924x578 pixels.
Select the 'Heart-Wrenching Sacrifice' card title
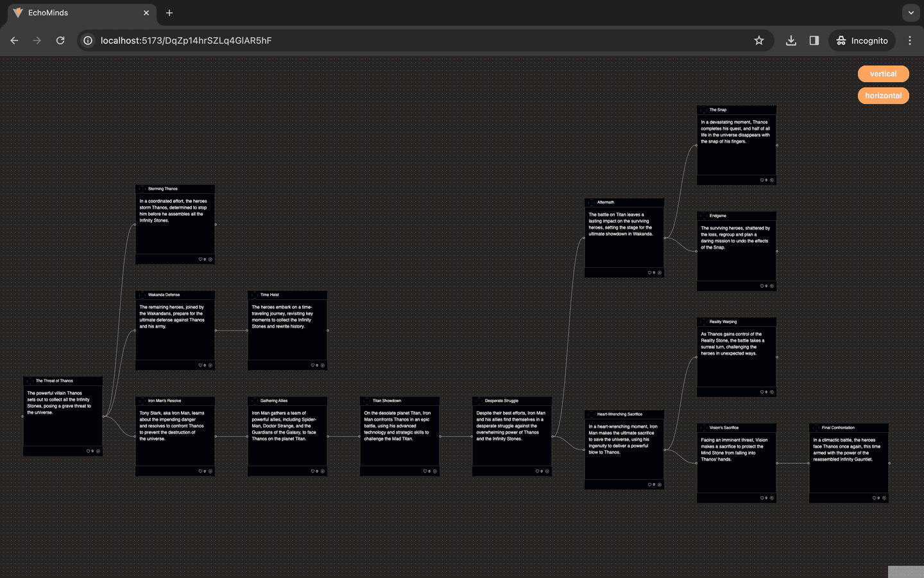(x=620, y=414)
